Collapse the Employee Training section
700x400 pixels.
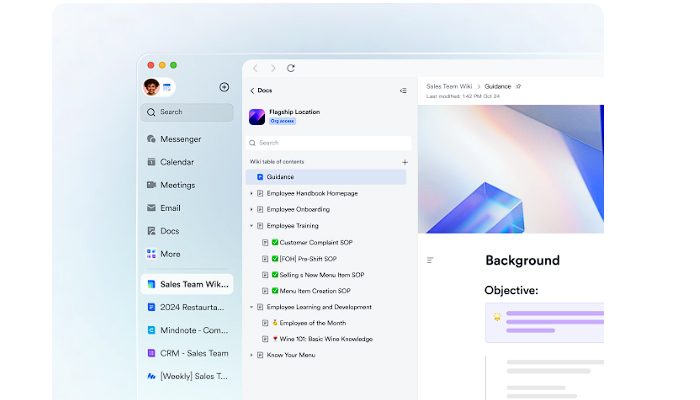(x=251, y=226)
